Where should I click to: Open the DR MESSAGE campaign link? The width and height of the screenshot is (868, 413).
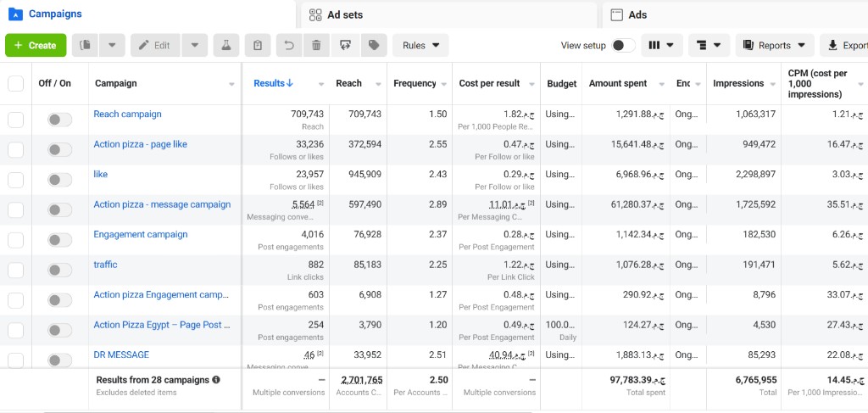coord(121,354)
